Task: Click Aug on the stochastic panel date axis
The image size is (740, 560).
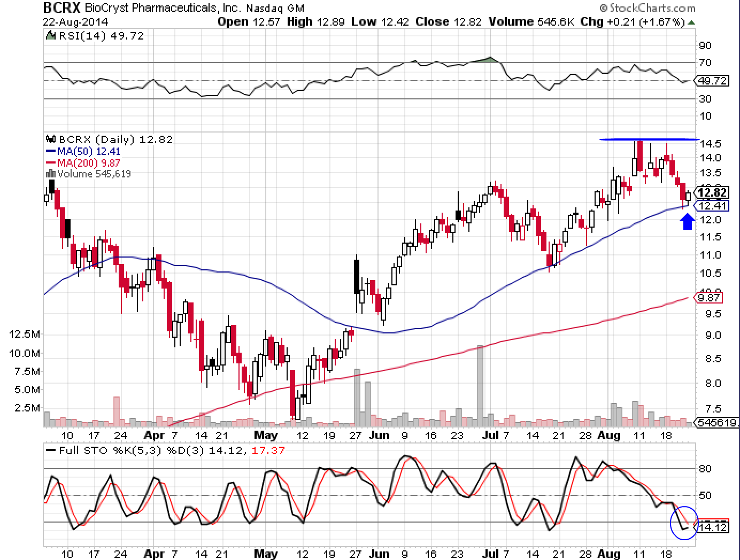Action: [609, 554]
